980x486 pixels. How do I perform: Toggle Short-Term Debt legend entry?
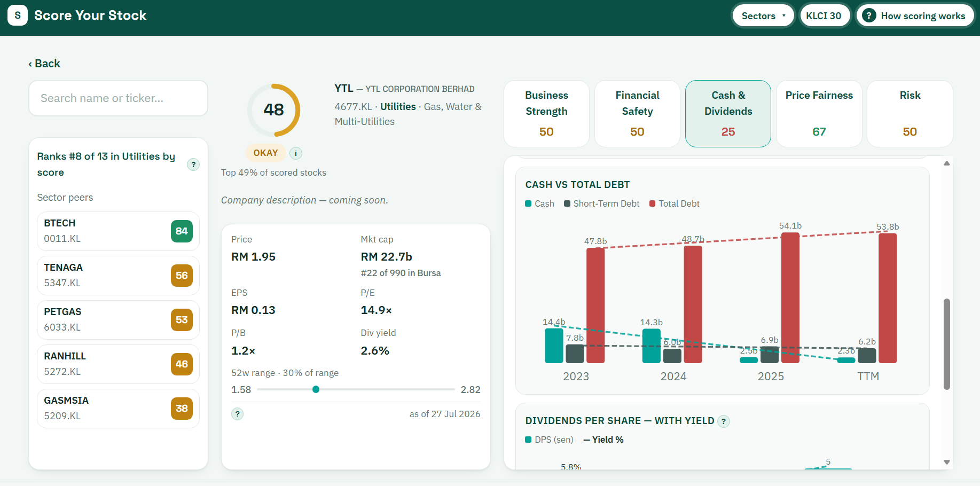point(601,203)
